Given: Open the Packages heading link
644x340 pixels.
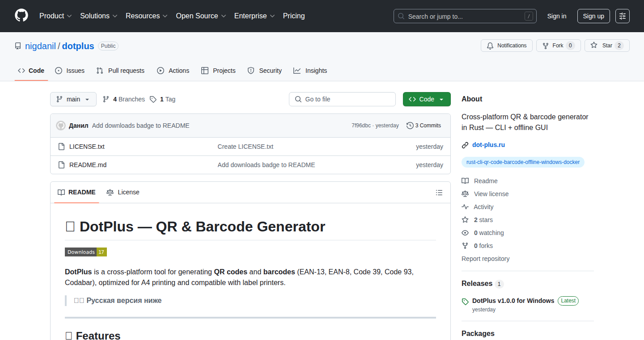Looking at the screenshot, I should (x=478, y=333).
